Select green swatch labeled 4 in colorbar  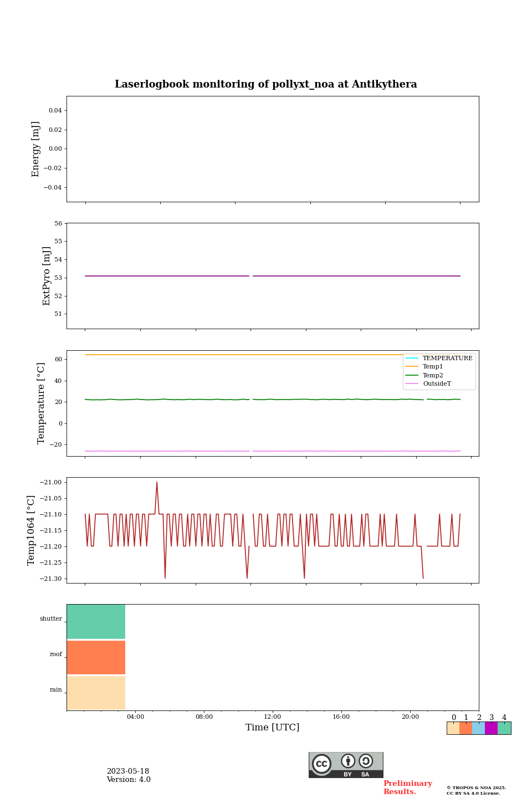(x=504, y=728)
